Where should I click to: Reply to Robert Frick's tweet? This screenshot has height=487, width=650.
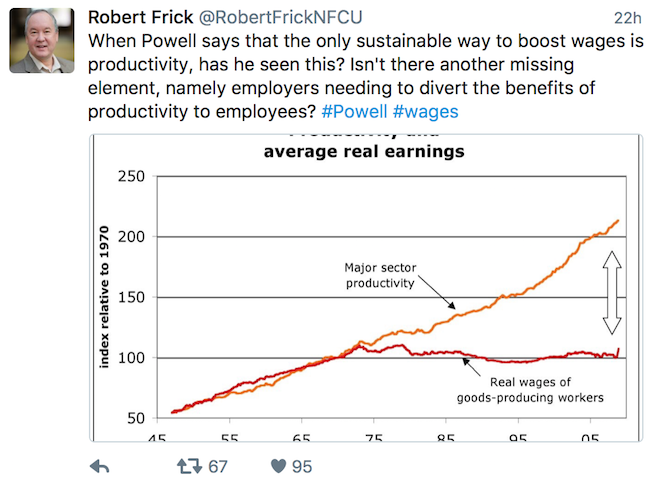[99, 467]
